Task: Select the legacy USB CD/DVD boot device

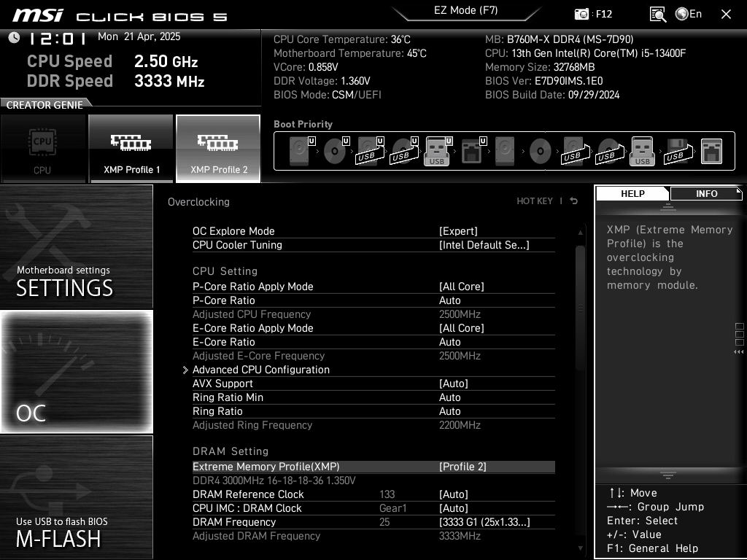Action: coord(609,151)
